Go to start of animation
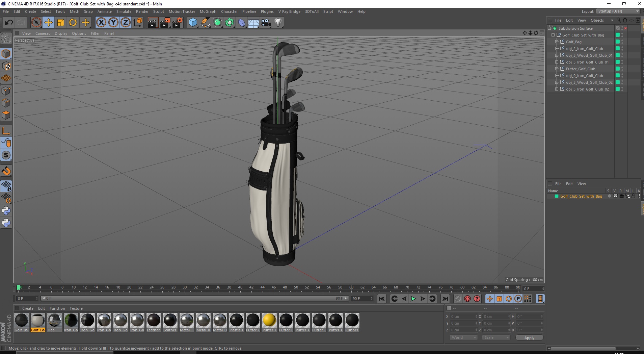 [382, 299]
